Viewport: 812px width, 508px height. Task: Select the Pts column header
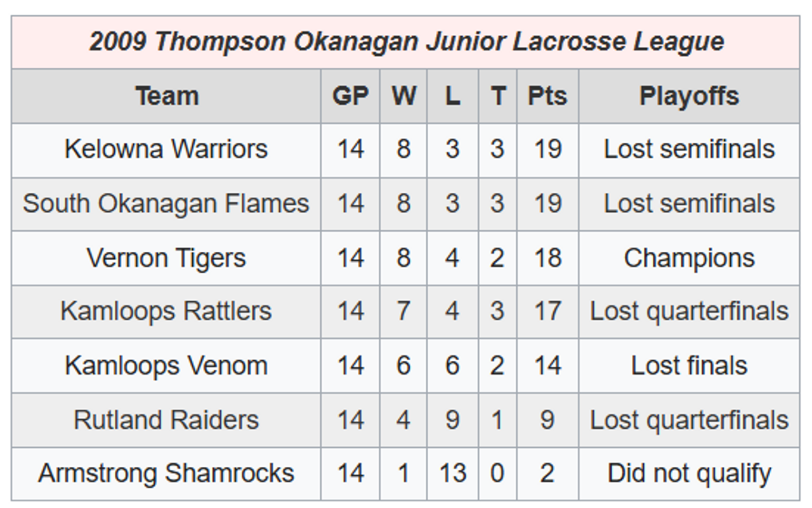(x=547, y=96)
